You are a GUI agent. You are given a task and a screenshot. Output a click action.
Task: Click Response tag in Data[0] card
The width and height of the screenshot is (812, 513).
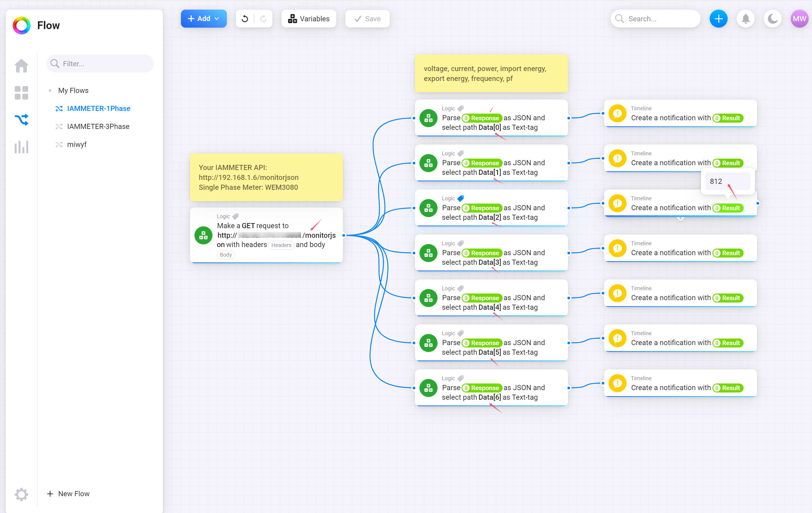tap(482, 118)
